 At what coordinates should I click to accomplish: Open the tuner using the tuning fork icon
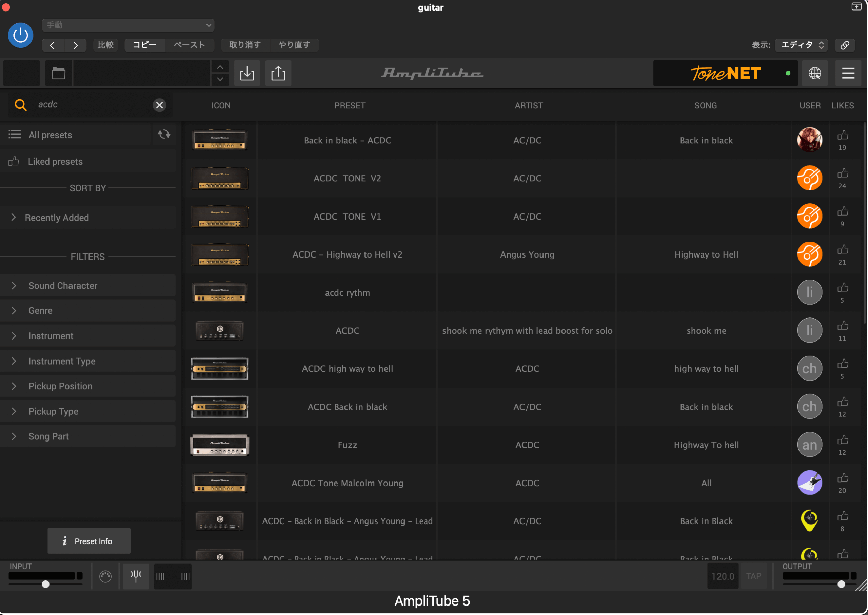click(135, 576)
